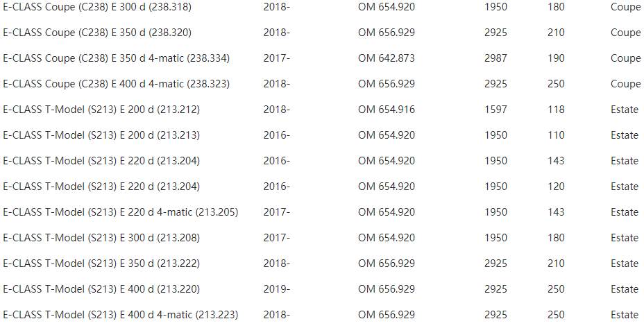Choose E 400 d 4-matic (238.323) Coupe
The width and height of the screenshot is (644, 328).
click(x=322, y=84)
